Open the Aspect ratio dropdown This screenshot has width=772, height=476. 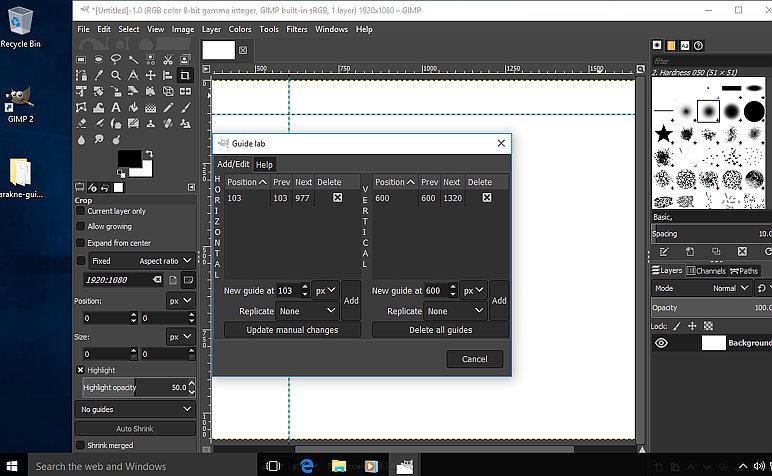click(142, 260)
